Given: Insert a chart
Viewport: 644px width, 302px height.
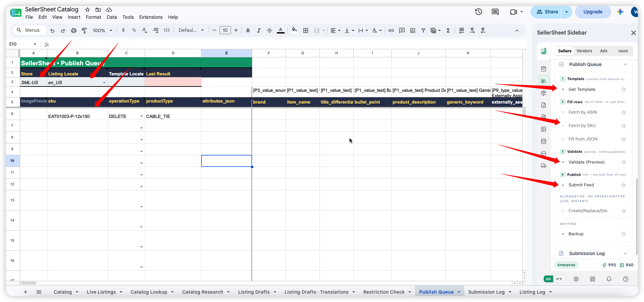Looking at the screenshot, I should 413,31.
